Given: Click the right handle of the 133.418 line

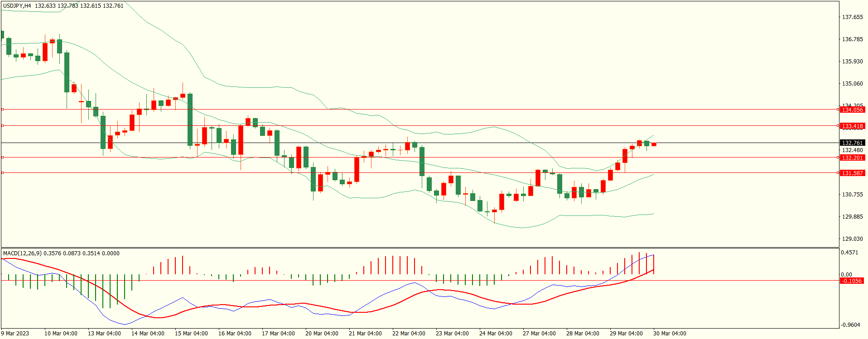Looking at the screenshot, I should [x=838, y=126].
